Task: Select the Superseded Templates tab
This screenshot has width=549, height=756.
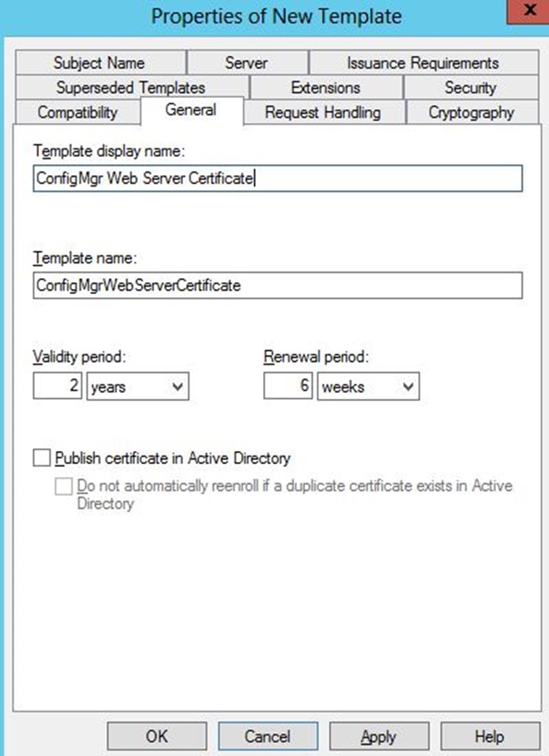Action: pos(131,87)
